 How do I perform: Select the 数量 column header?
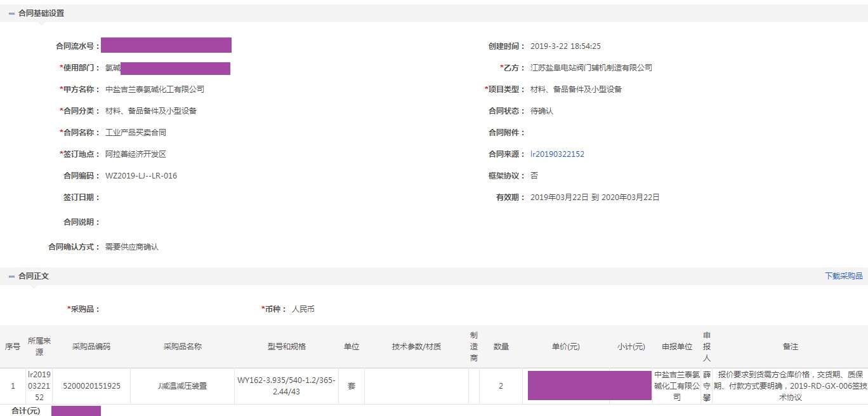tap(501, 347)
